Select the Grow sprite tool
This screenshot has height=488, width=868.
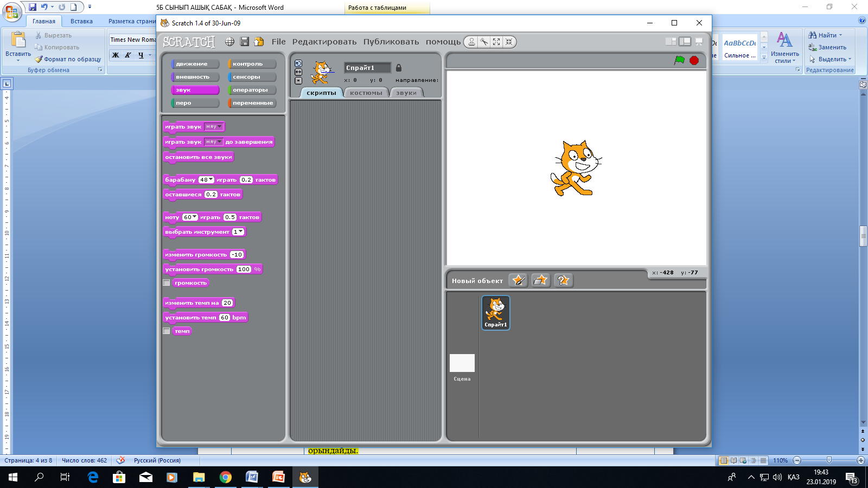496,42
